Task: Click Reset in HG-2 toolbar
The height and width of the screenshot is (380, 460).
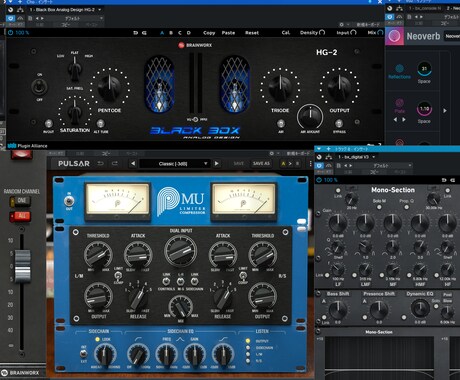Action: tap(252, 33)
